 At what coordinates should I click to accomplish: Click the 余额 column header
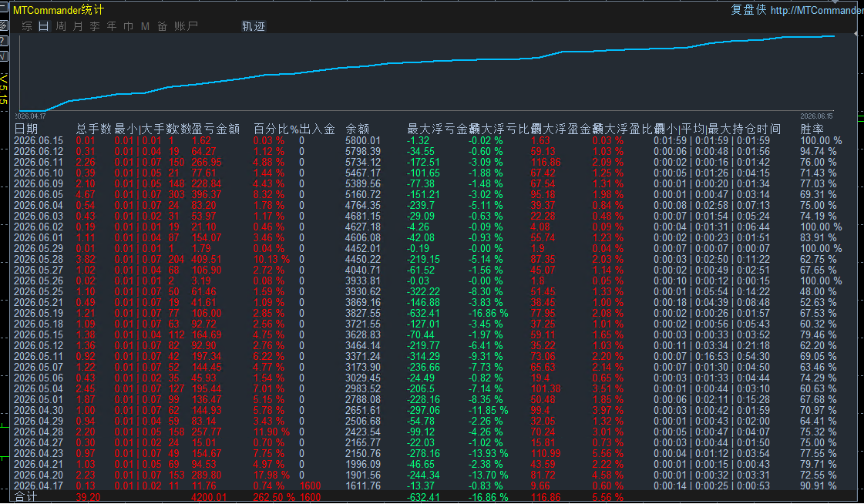coord(357,129)
